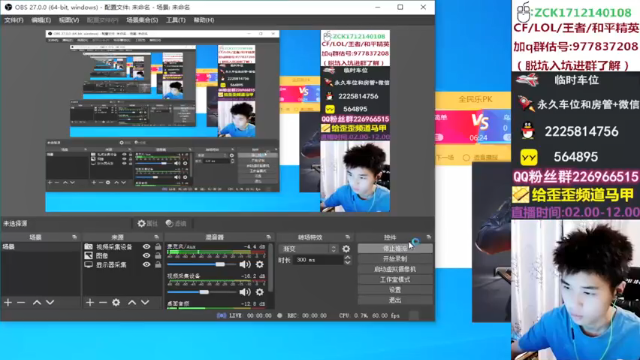The width and height of the screenshot is (640, 360).
Task: Toggle lock on 显示器采集 source
Action: pos(158,264)
